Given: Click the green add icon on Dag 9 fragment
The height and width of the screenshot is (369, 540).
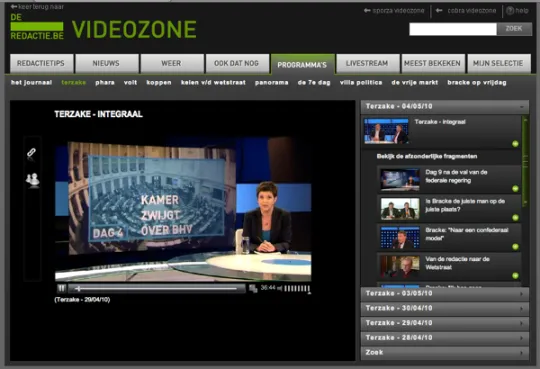Looking at the screenshot, I should 515,188.
